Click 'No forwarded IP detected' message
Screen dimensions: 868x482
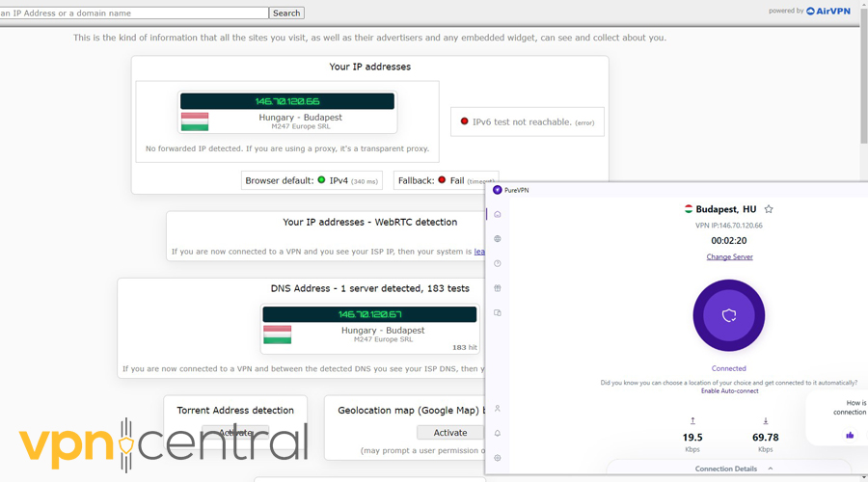click(287, 148)
